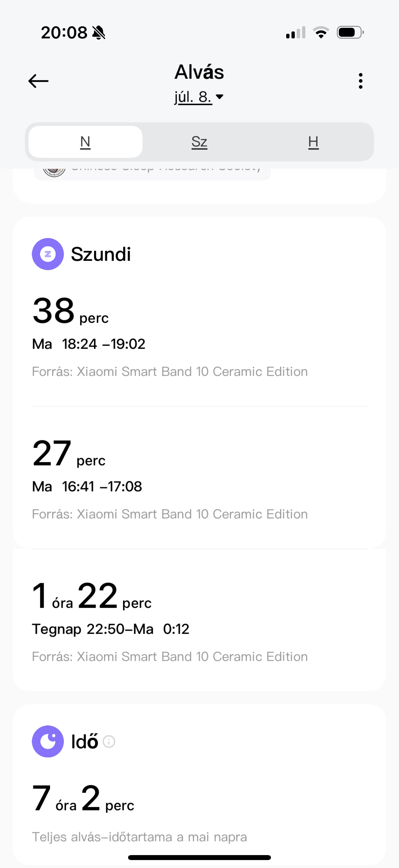The width and height of the screenshot is (399, 868).
Task: Tap the back arrow icon
Action: (38, 81)
